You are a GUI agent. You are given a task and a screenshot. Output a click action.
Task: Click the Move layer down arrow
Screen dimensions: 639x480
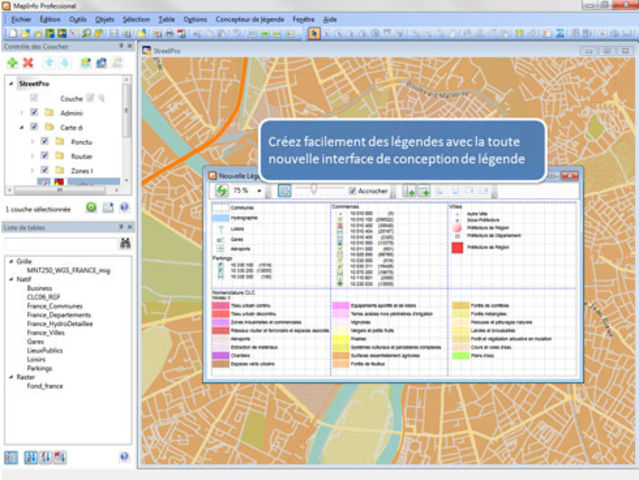(64, 63)
